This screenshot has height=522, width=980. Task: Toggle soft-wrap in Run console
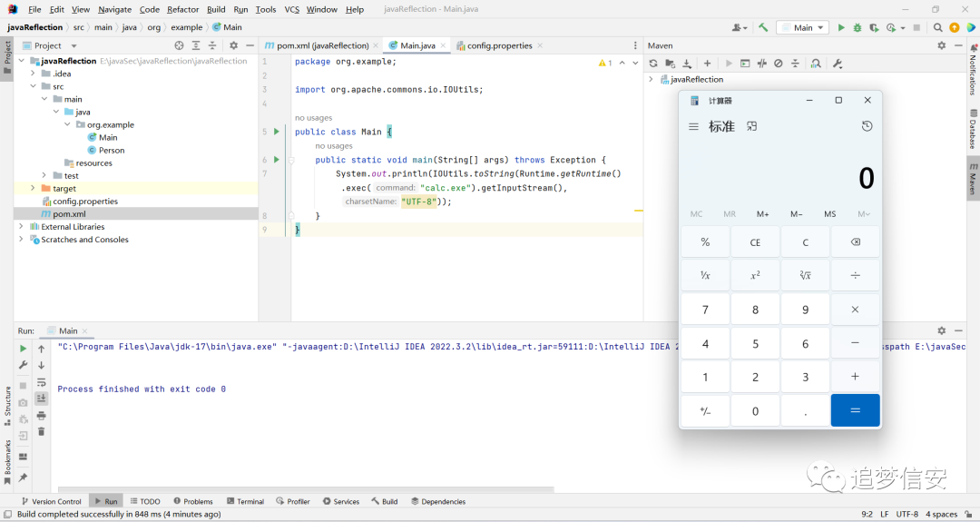[41, 382]
